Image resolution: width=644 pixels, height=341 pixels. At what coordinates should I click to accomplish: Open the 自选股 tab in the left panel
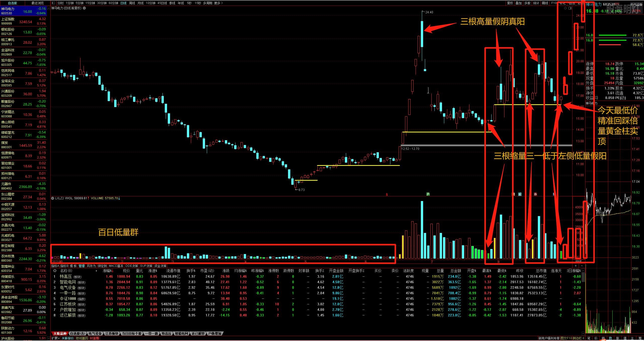pos(13,3)
